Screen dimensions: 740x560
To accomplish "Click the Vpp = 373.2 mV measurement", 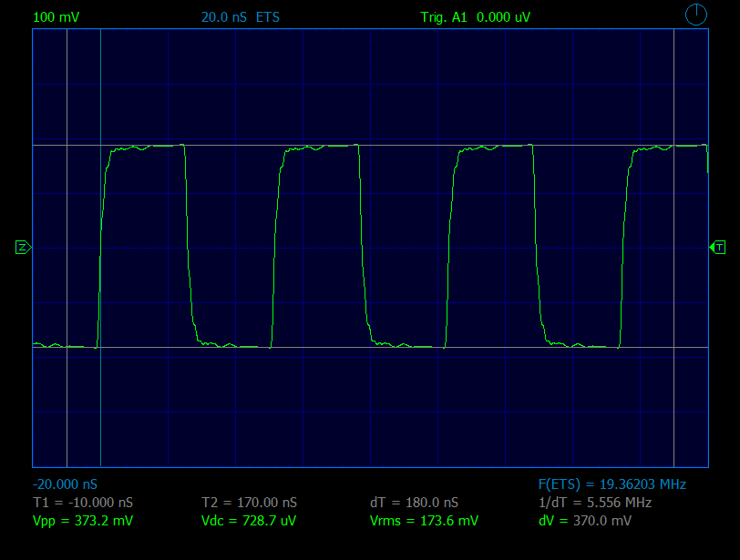I will coord(83,521).
